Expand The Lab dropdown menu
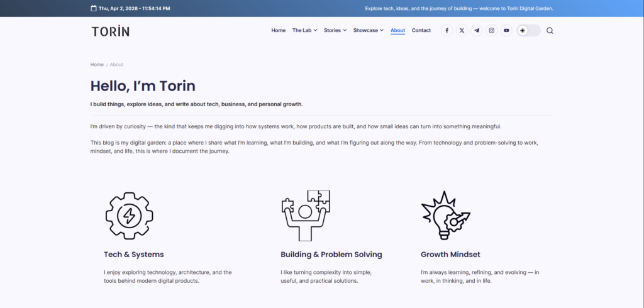 coord(304,30)
